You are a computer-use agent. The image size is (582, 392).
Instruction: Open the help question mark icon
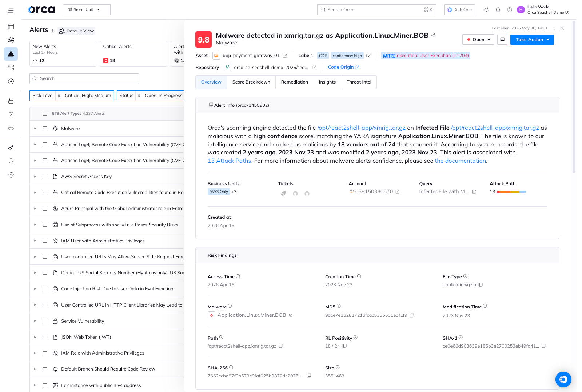click(x=510, y=10)
